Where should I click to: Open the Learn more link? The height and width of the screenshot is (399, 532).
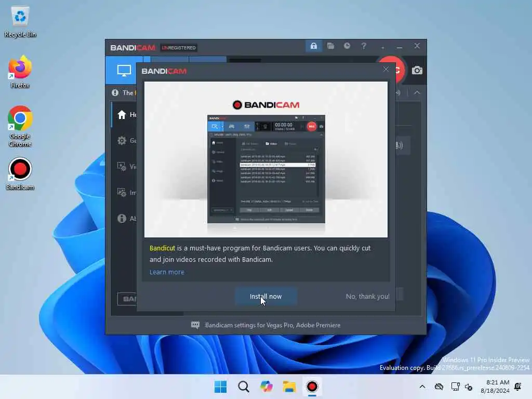[167, 272]
